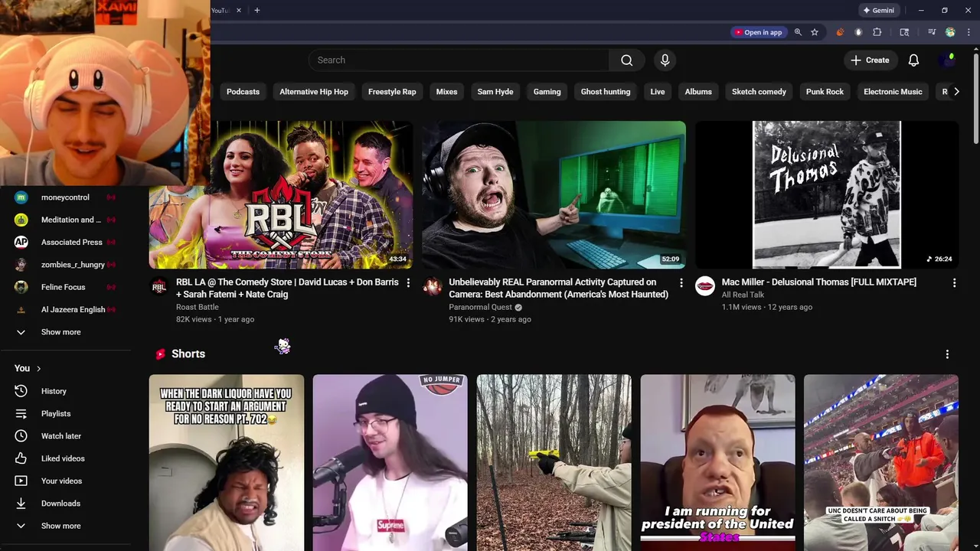The image size is (980, 551).
Task: Select the Mixes chip
Action: (446, 92)
